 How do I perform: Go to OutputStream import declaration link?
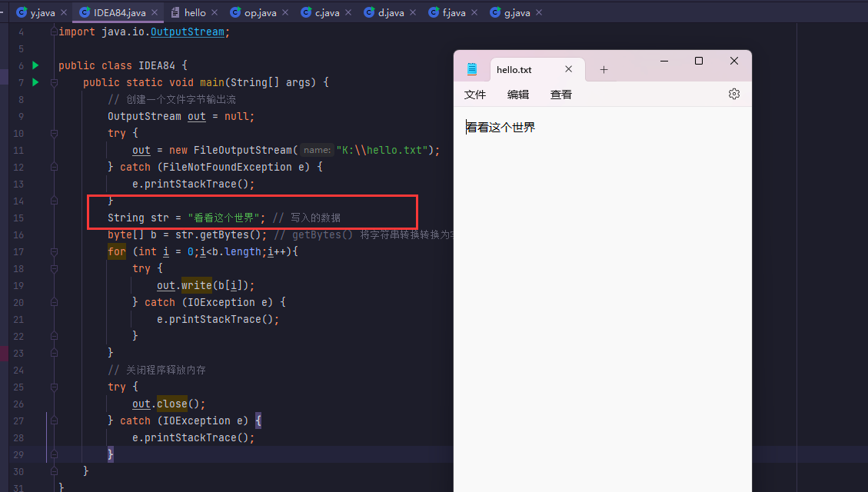click(x=187, y=32)
